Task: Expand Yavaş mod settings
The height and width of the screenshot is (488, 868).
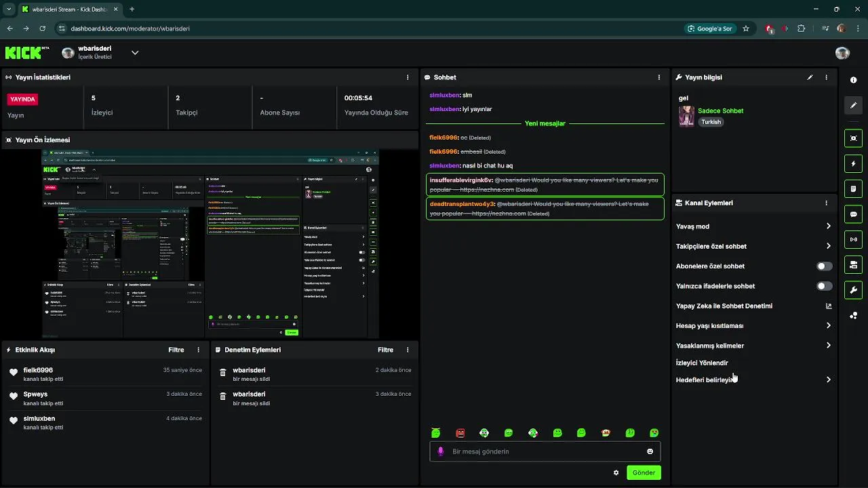Action: click(828, 226)
